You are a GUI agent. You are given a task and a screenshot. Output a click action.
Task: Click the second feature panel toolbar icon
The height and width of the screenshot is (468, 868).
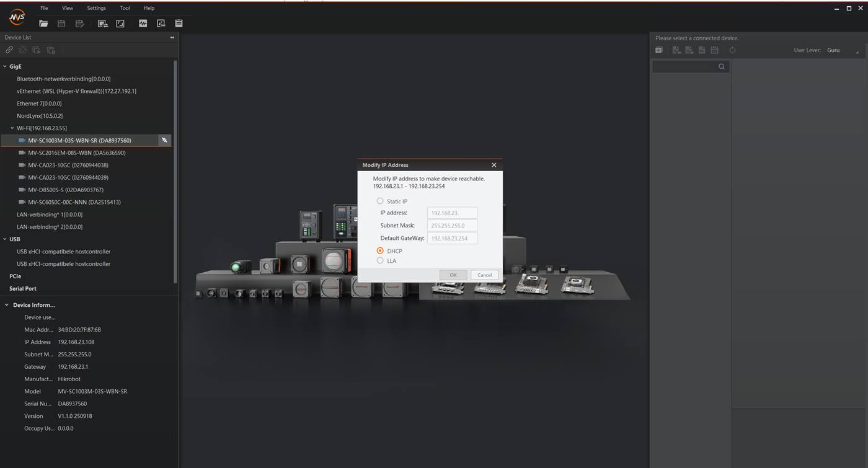[x=676, y=50]
